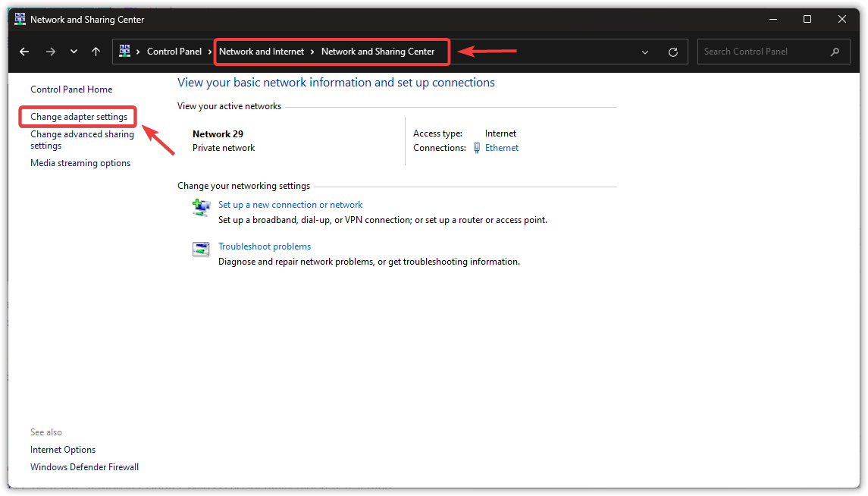
Task: Select Control Panel breadcrumb in address bar
Action: point(174,52)
